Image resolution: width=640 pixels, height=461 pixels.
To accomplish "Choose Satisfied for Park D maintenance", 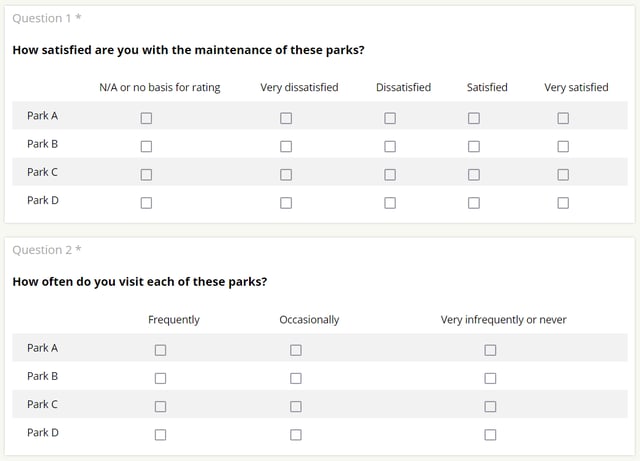I will (474, 203).
